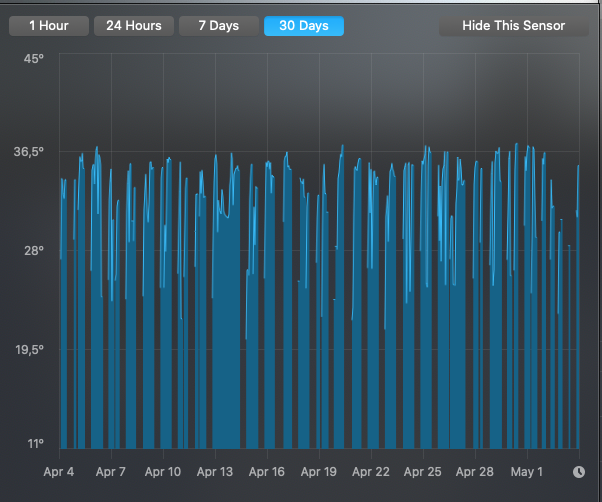
Task: Click the Apr 22 axis label
Action: click(x=371, y=472)
